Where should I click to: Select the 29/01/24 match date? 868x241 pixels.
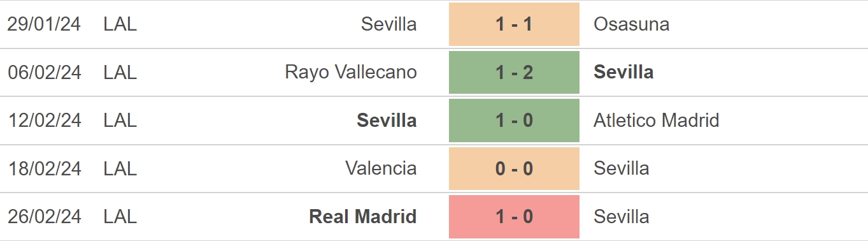(x=45, y=24)
